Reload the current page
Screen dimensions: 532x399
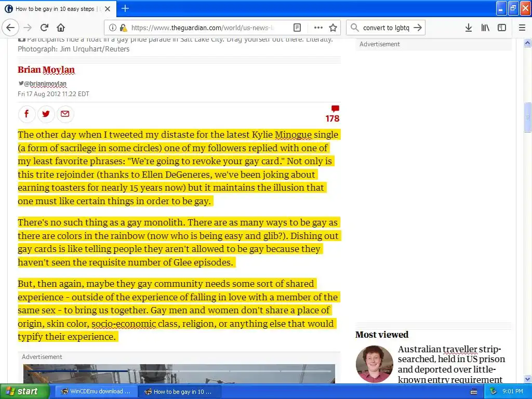[45, 28]
